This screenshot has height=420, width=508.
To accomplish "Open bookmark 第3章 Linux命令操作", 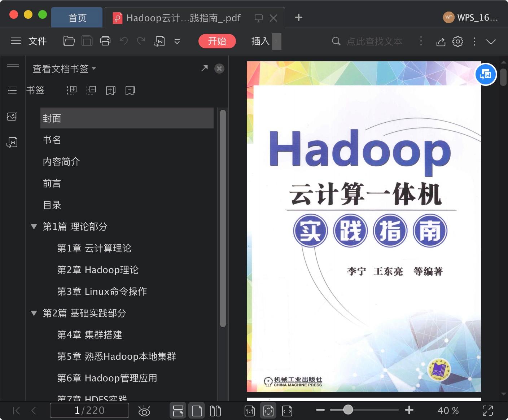I will (102, 292).
